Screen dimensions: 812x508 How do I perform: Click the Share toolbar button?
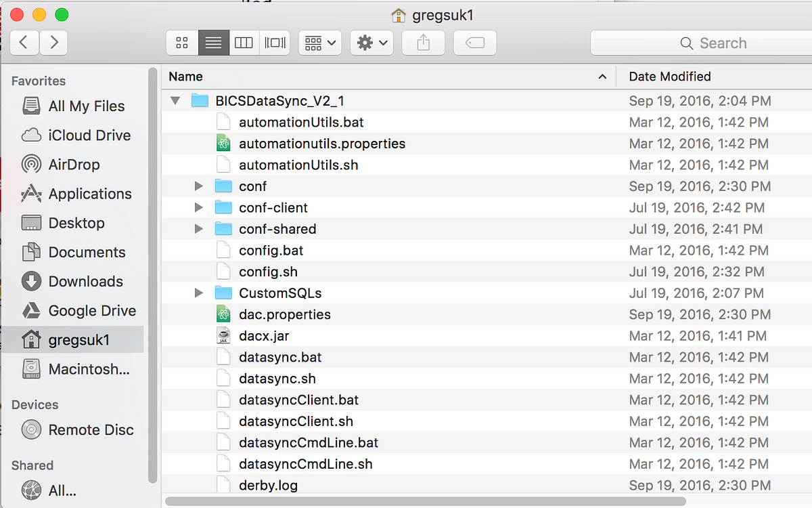pos(424,43)
